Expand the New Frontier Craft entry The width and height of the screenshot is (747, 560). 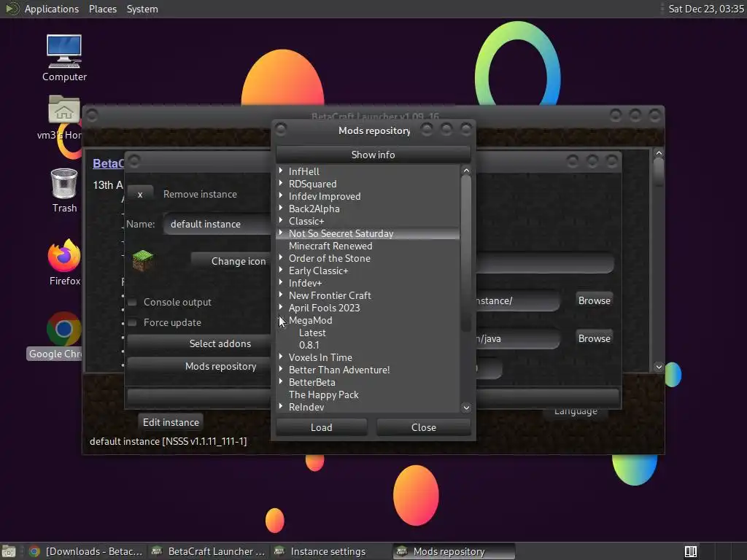[x=281, y=295]
